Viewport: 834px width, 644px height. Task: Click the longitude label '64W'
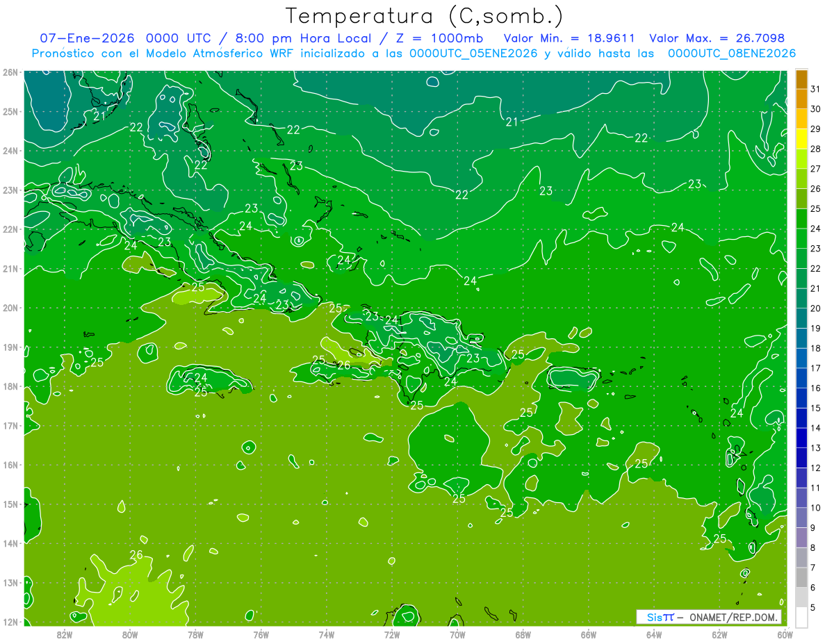click(654, 634)
